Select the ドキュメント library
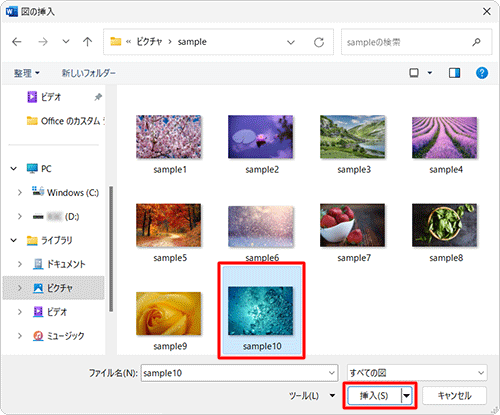The height and width of the screenshot is (415, 500). [59, 264]
